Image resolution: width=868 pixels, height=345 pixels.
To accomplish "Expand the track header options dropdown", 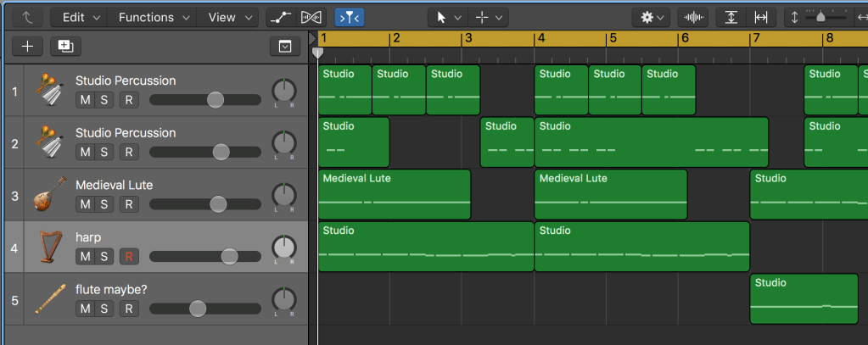I will (285, 47).
